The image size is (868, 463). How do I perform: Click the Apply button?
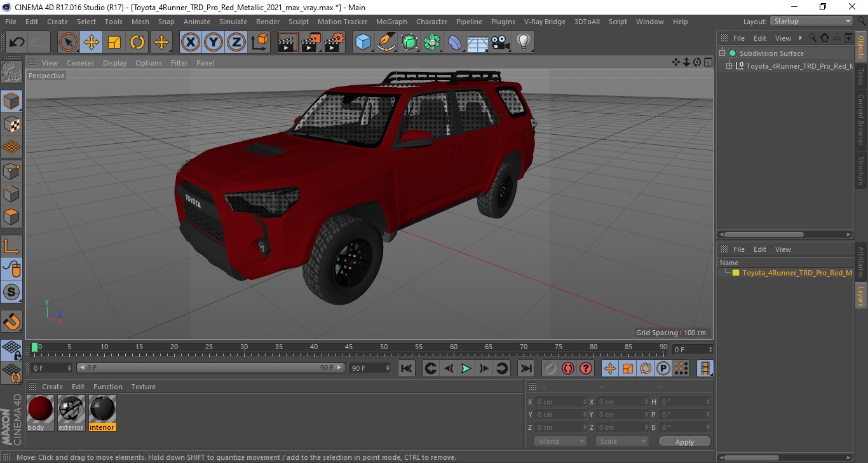[684, 441]
